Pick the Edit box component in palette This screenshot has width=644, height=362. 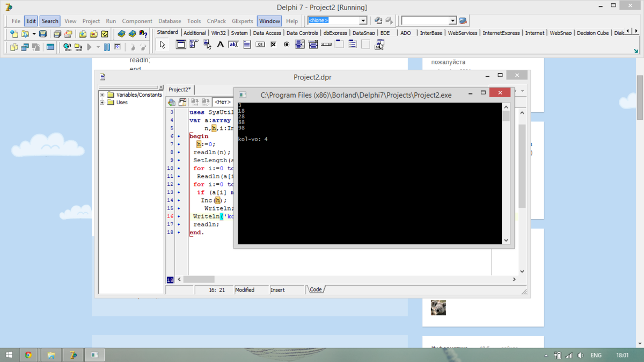(233, 45)
